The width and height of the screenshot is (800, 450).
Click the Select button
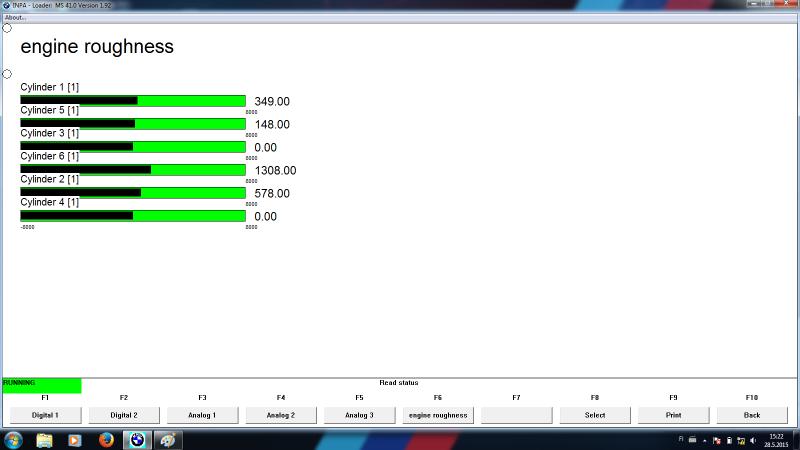point(595,415)
